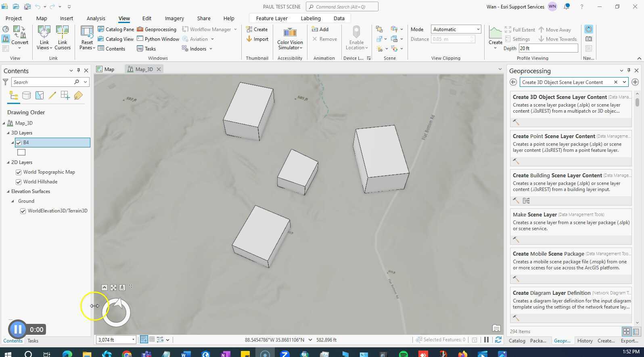Click the B4 layer white symbol swatch
644x357 pixels.
point(21,152)
